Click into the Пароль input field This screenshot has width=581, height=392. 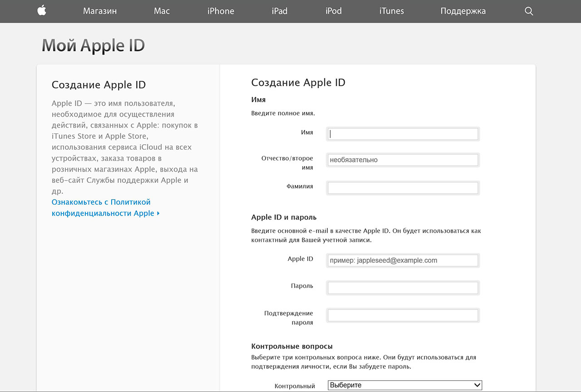click(x=403, y=288)
